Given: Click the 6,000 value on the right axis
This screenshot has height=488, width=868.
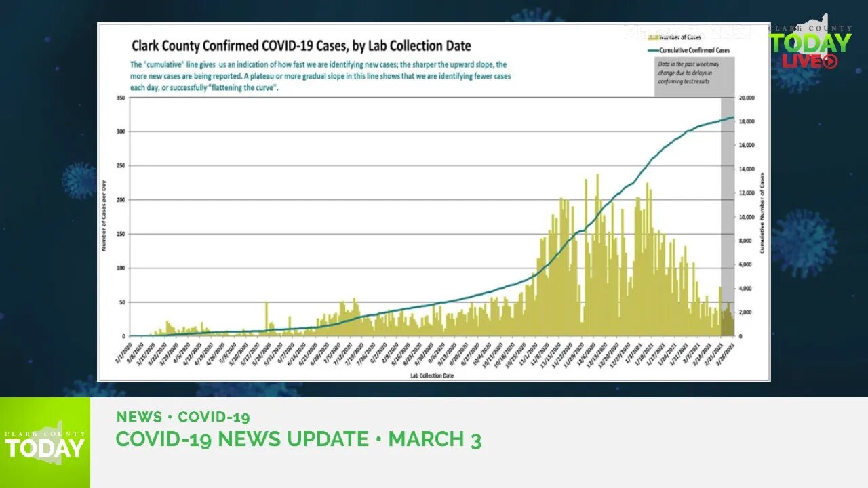Looking at the screenshot, I should [x=744, y=264].
